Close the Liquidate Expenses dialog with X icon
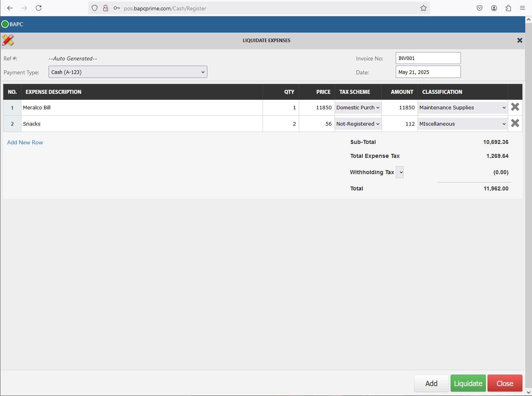The height and width of the screenshot is (396, 532). [x=519, y=41]
